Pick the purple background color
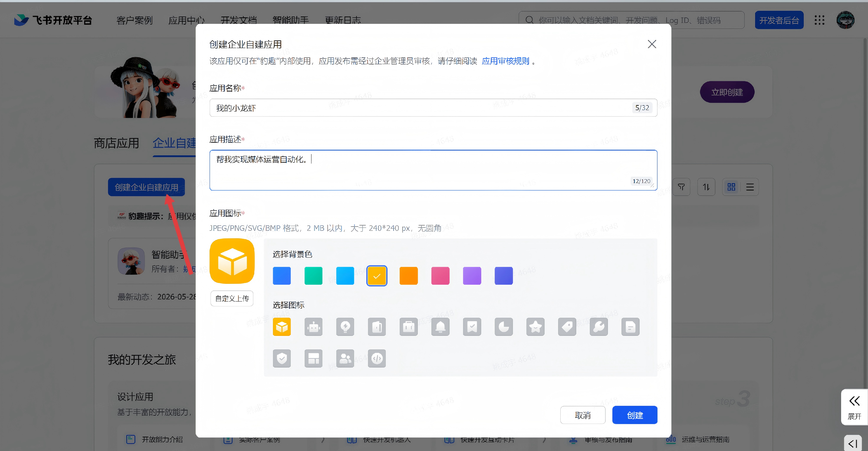Screen dimensions: 868x451 point(472,276)
